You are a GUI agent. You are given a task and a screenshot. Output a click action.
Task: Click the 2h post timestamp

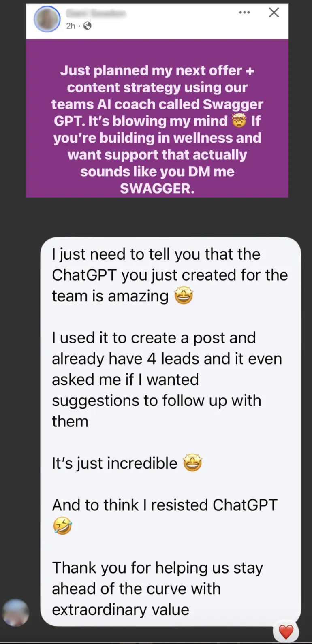point(71,26)
